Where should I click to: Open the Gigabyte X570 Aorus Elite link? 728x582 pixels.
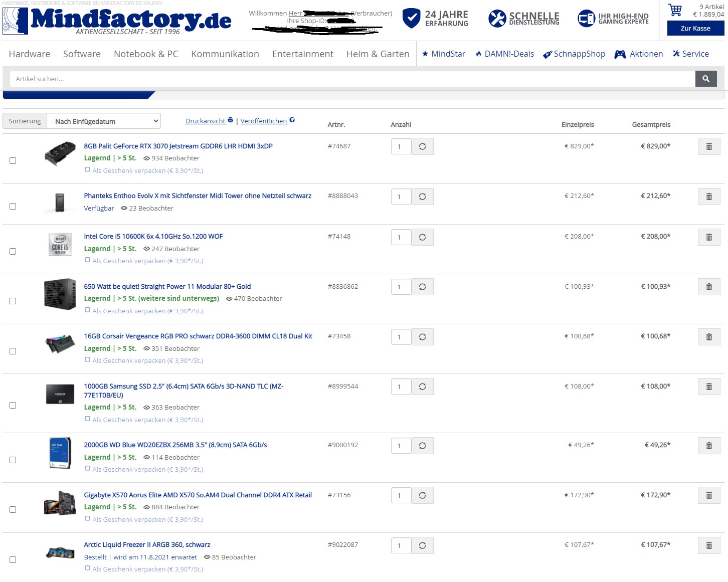(x=198, y=495)
